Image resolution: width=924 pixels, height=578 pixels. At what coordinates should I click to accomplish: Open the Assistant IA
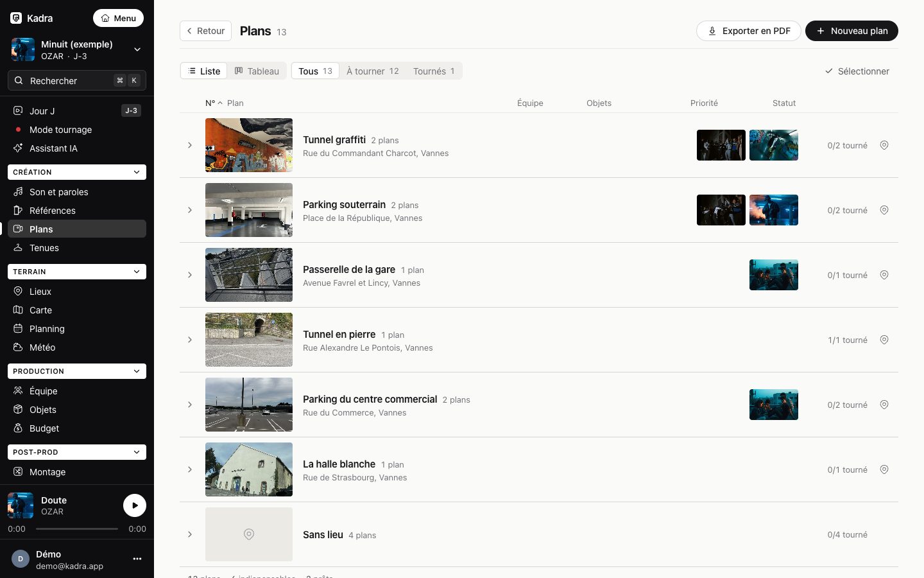77,148
